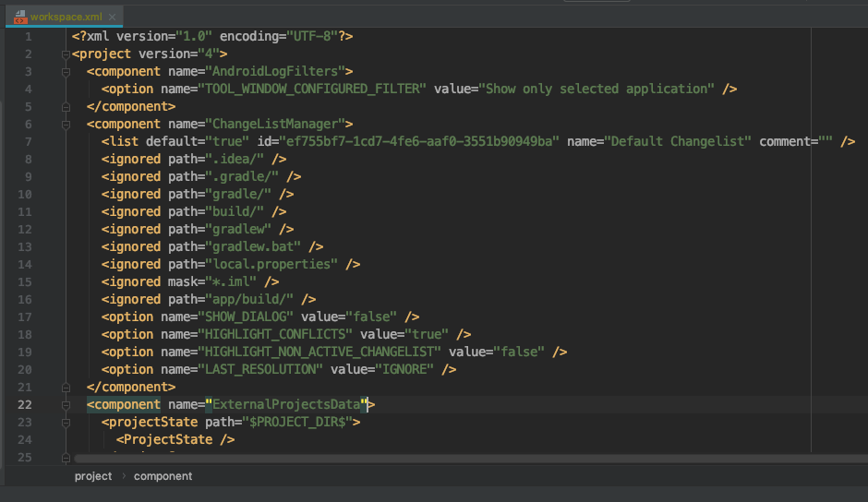868x502 pixels.
Task: Click ignored path "build/" on line 11
Action: pyautogui.click(x=235, y=212)
